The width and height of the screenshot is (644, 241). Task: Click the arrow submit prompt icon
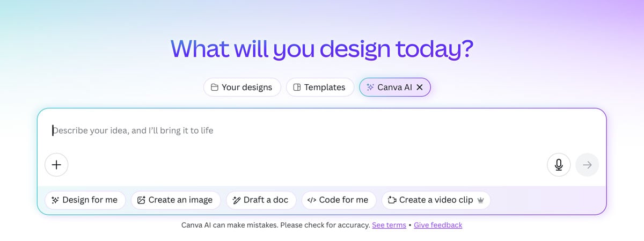pos(587,165)
